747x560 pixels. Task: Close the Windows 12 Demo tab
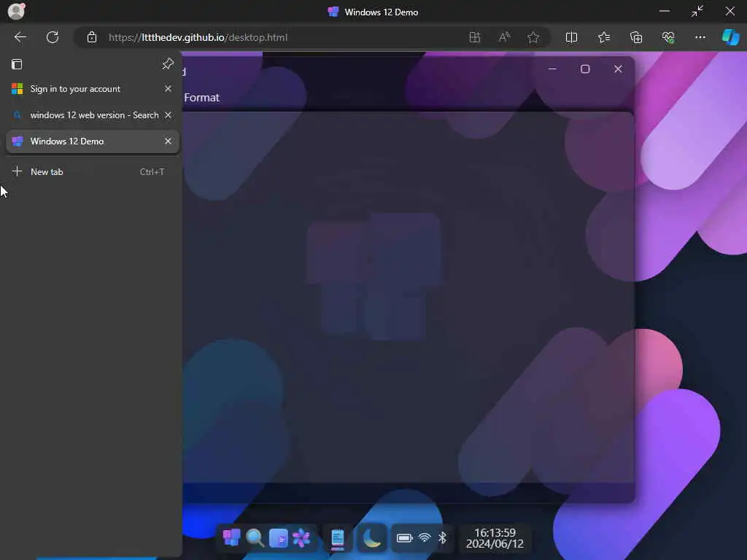coord(168,141)
